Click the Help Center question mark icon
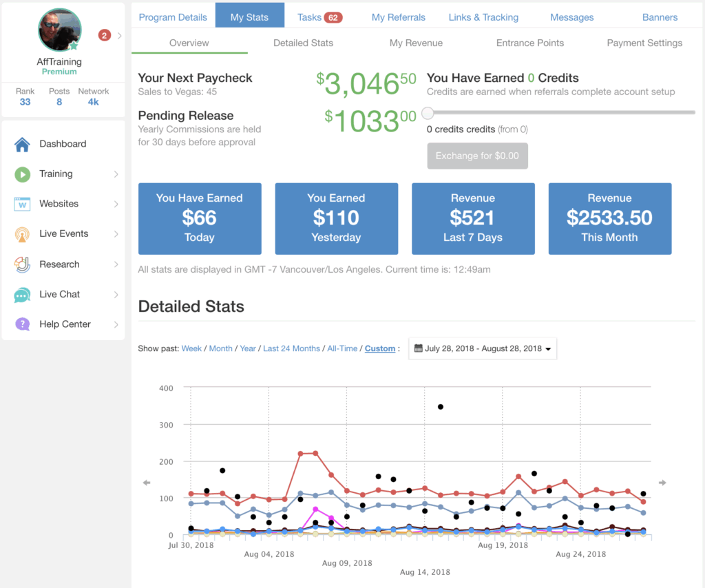This screenshot has height=588, width=705. click(x=22, y=324)
